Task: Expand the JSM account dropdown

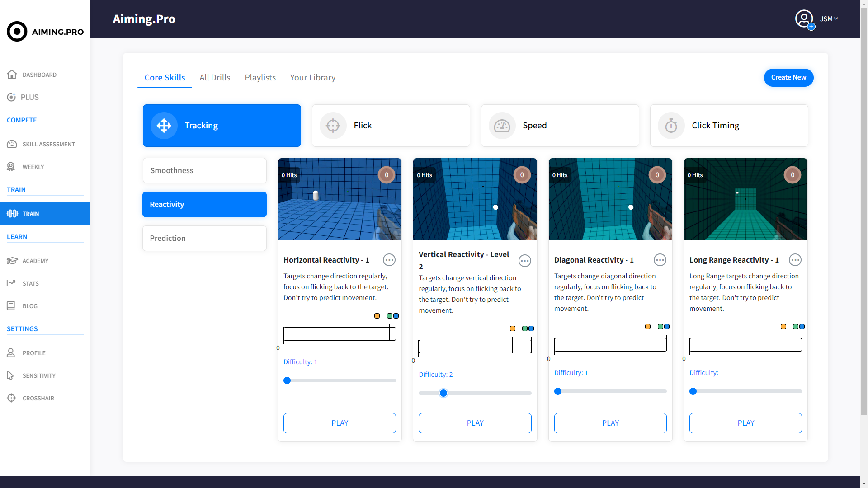Action: pyautogui.click(x=829, y=19)
